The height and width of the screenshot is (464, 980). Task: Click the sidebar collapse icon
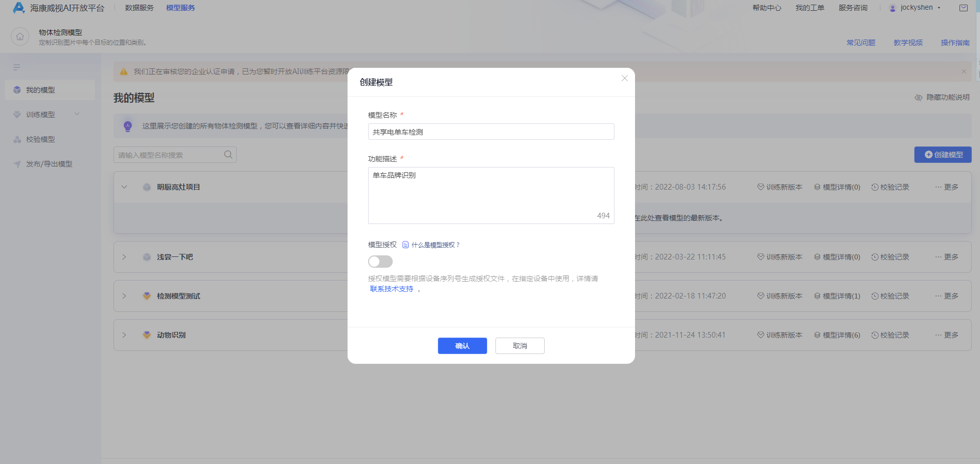pyautogui.click(x=16, y=67)
